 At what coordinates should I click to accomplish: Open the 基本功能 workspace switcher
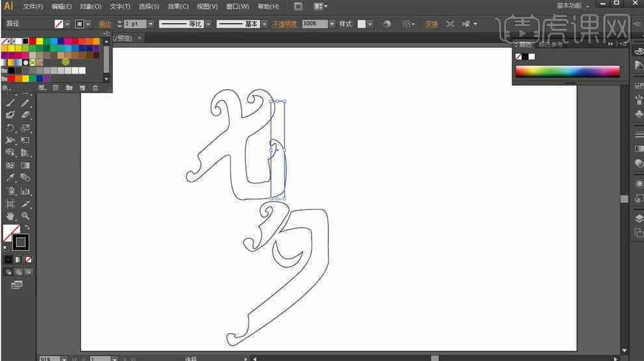coord(572,6)
